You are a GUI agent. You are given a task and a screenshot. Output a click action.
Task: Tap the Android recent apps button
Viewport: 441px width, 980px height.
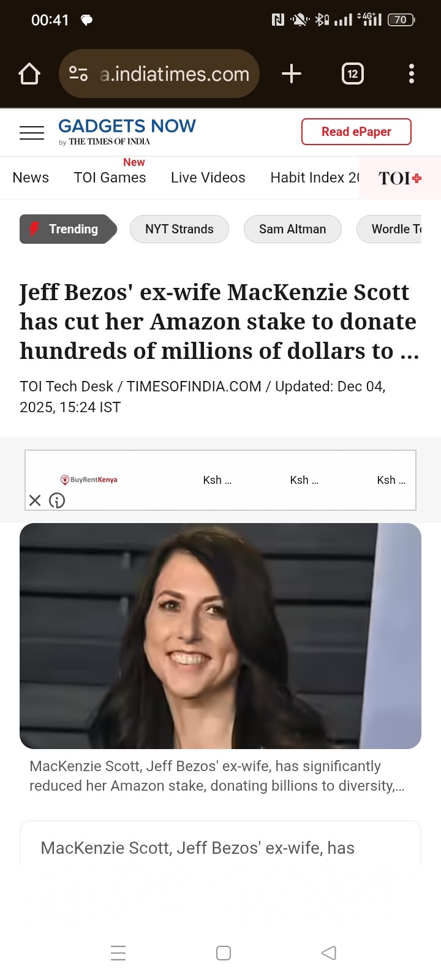click(x=118, y=953)
